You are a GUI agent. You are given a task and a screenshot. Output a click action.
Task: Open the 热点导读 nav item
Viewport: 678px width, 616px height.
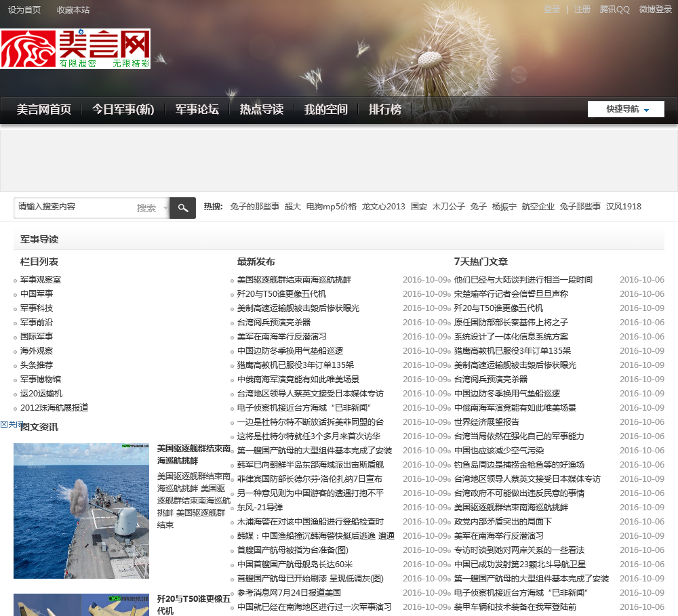click(262, 109)
